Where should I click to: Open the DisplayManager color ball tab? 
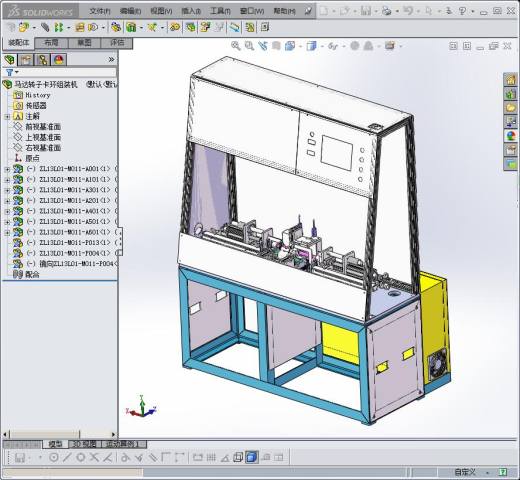pos(59,60)
